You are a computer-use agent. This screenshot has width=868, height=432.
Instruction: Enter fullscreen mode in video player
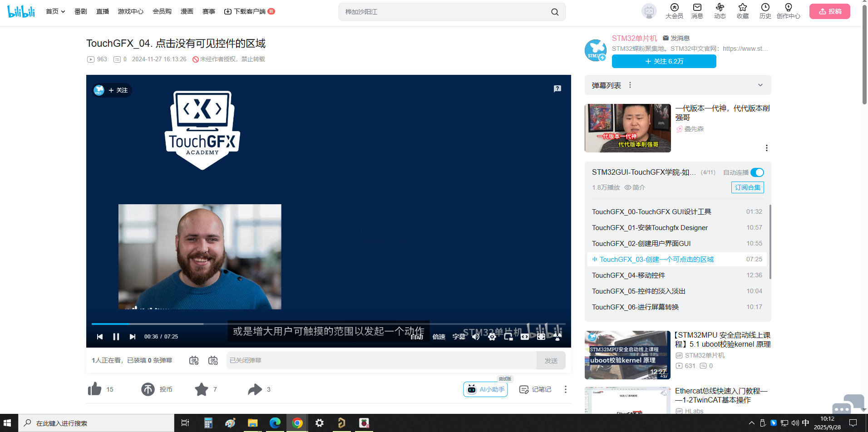[x=557, y=336]
